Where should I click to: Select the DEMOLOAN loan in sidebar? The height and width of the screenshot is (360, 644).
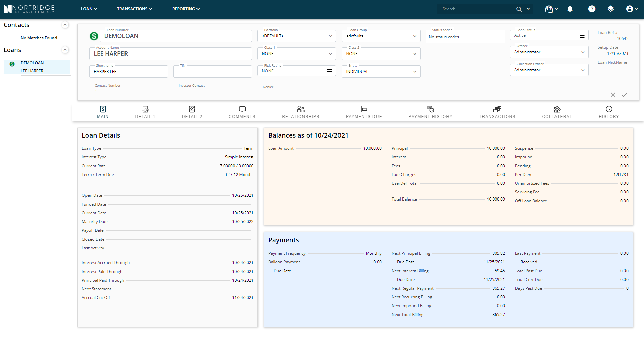coord(37,67)
